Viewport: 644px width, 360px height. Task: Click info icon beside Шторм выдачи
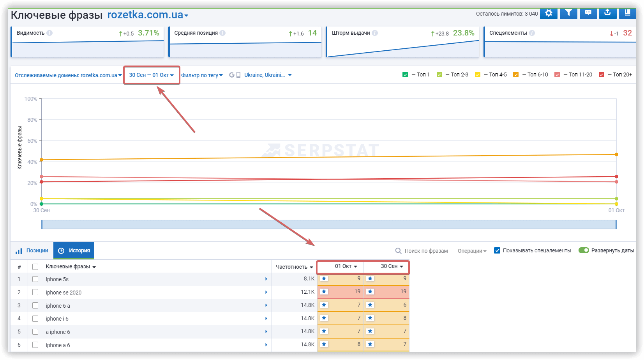(375, 33)
